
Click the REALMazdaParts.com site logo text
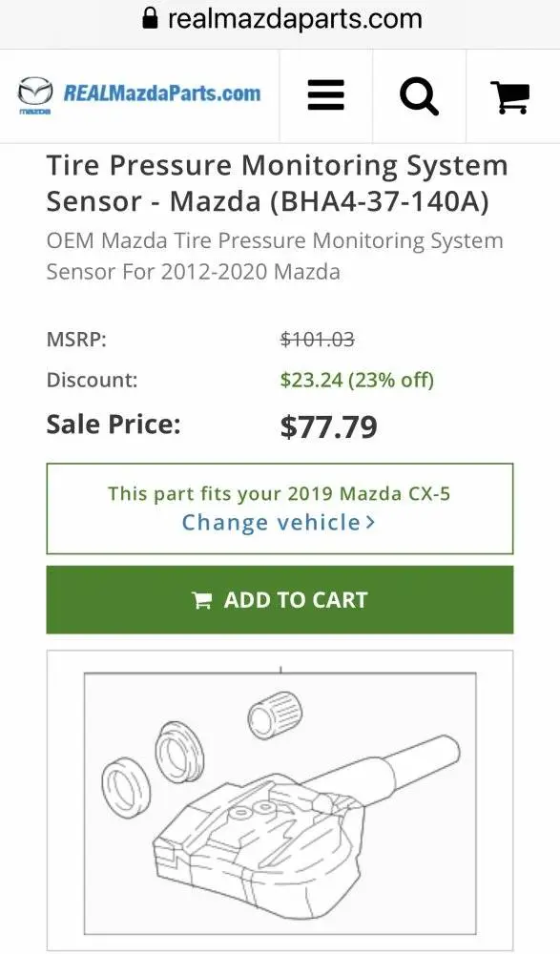(x=162, y=93)
